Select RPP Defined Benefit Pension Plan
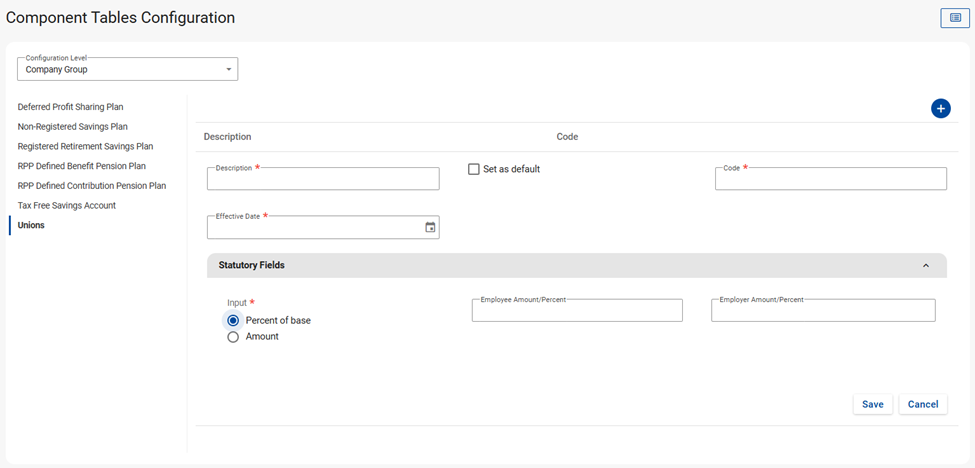The width and height of the screenshot is (975, 468). coord(81,166)
